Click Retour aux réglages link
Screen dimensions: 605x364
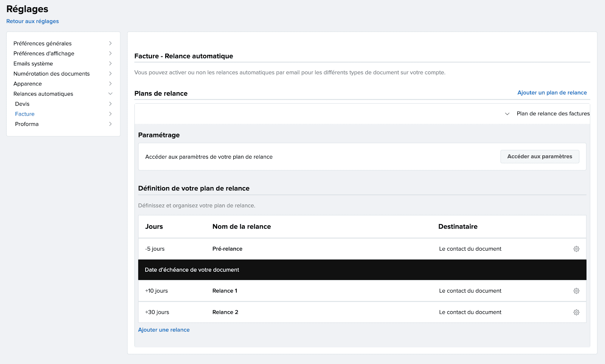click(33, 21)
